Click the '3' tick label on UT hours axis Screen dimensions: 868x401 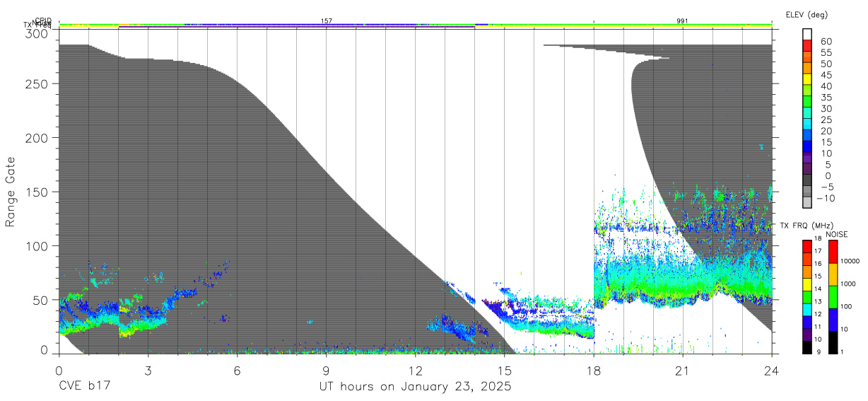point(147,371)
